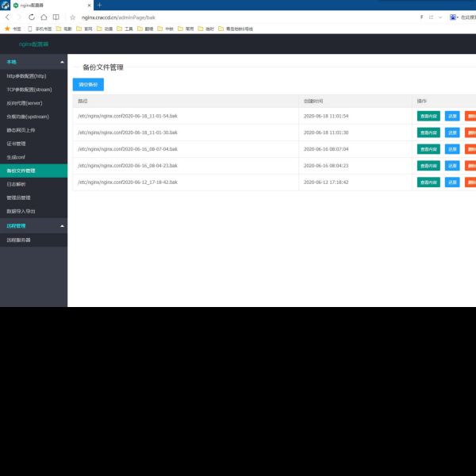
Task: Click the share icon in the address bar
Action: [431, 17]
